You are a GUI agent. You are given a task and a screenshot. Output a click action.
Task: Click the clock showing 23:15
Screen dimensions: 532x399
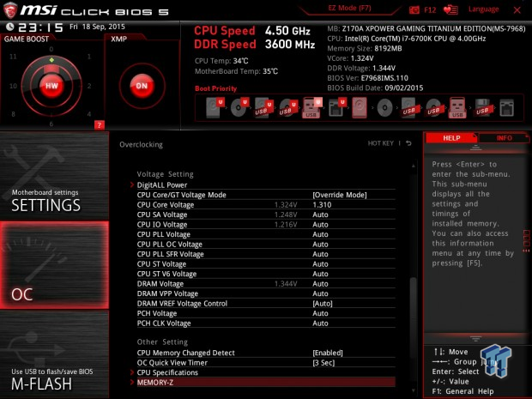(40, 27)
